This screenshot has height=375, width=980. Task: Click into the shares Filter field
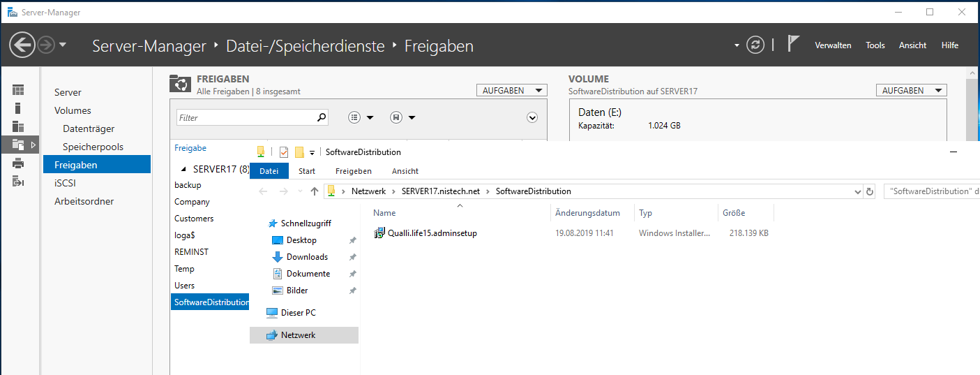(246, 118)
